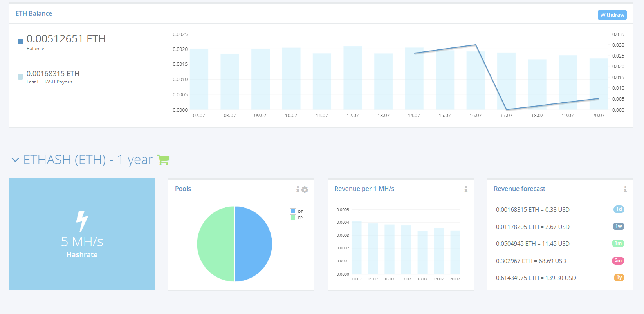Viewport: 644px width, 314px height.
Task: Click the 12.07 payout bar
Action: [353, 78]
